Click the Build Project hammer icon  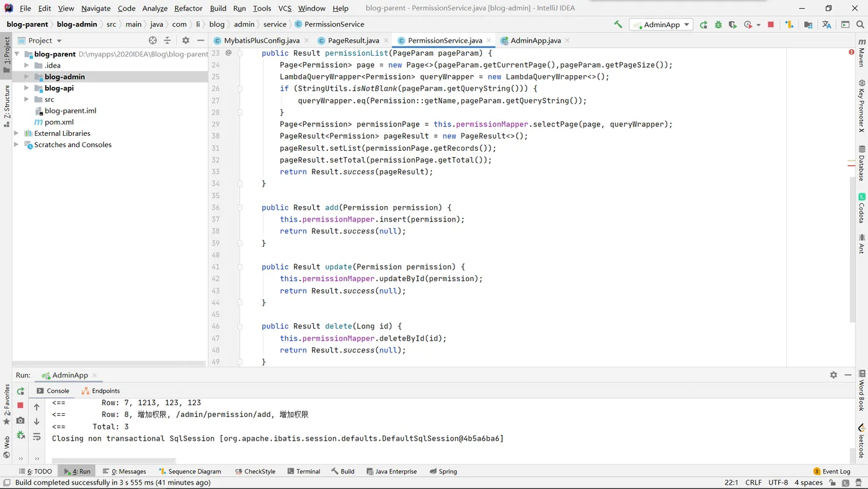pyautogui.click(x=618, y=24)
